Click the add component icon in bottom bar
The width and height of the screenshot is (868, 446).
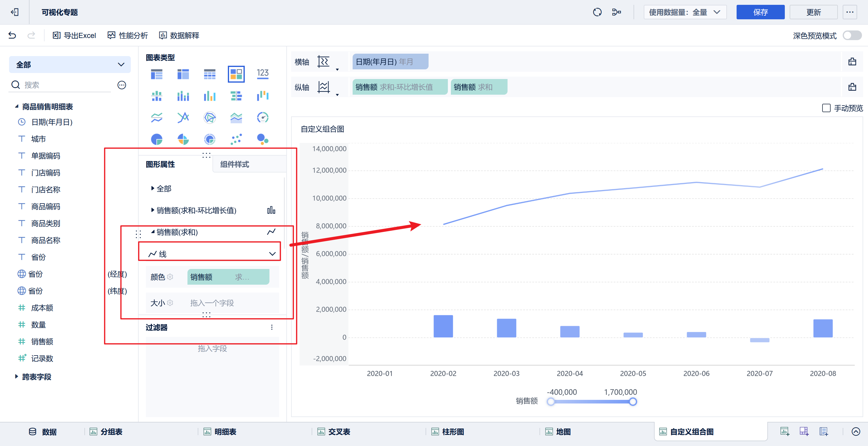pos(785,432)
